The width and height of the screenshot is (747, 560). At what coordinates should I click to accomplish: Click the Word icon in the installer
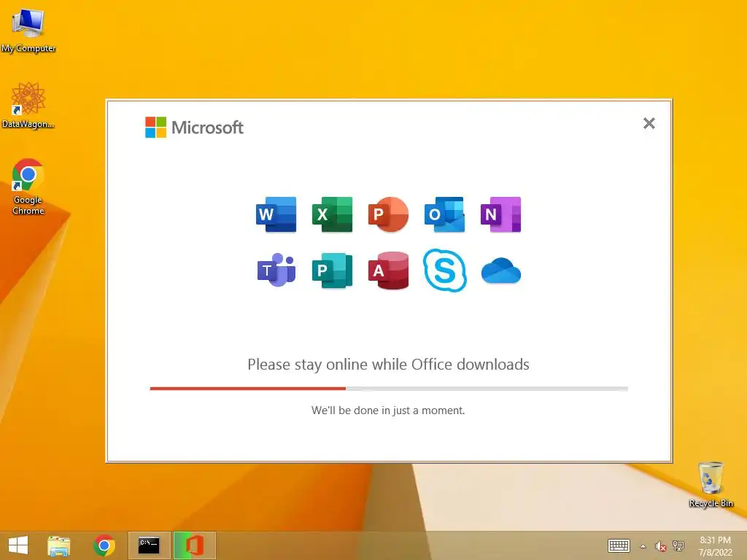[x=276, y=214]
